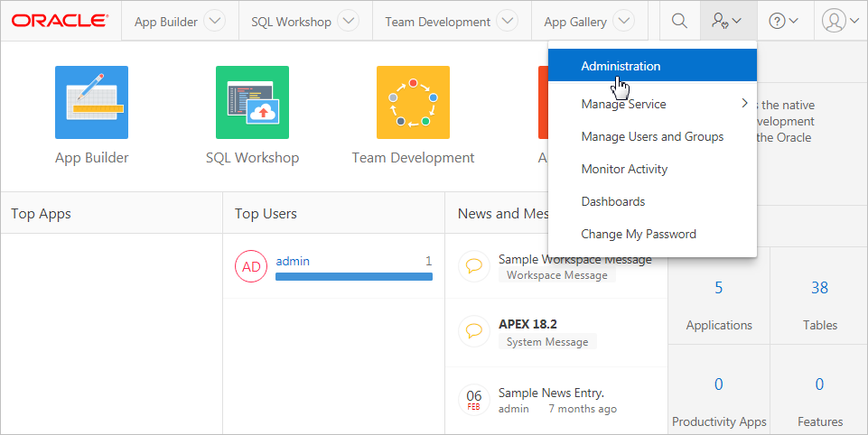This screenshot has width=868, height=435.
Task: Click the Team Development label under icon
Action: pos(413,158)
